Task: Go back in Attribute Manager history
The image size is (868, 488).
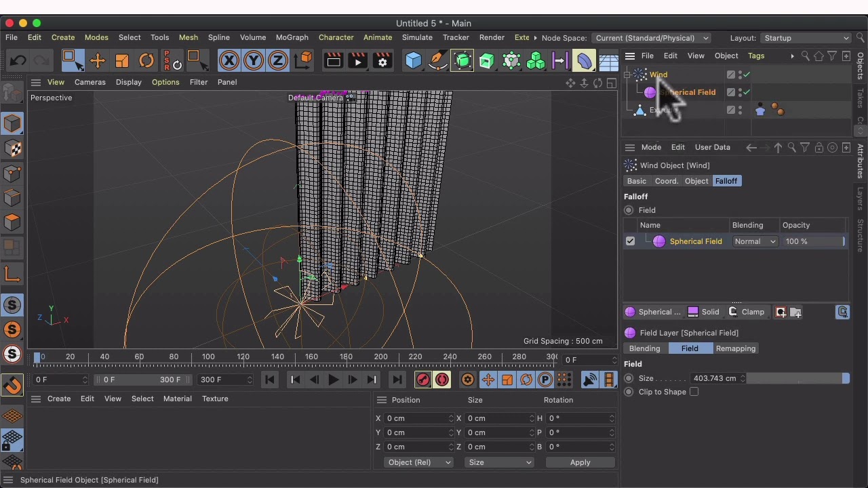Action: [x=751, y=147]
